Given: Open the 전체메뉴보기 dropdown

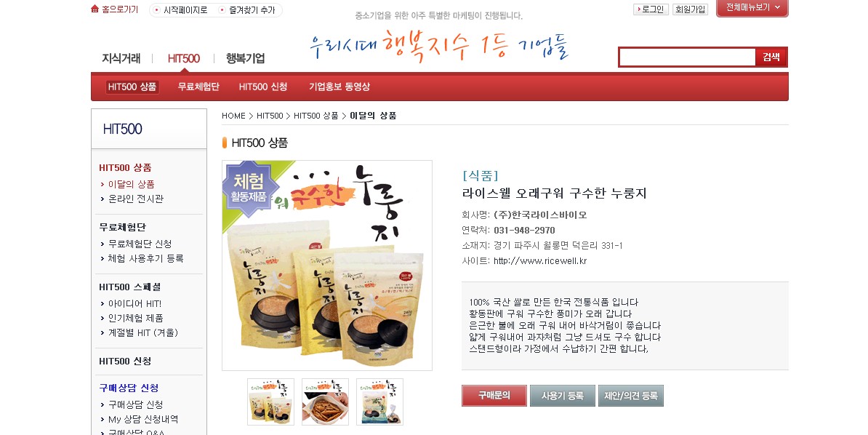Looking at the screenshot, I should tap(752, 8).
